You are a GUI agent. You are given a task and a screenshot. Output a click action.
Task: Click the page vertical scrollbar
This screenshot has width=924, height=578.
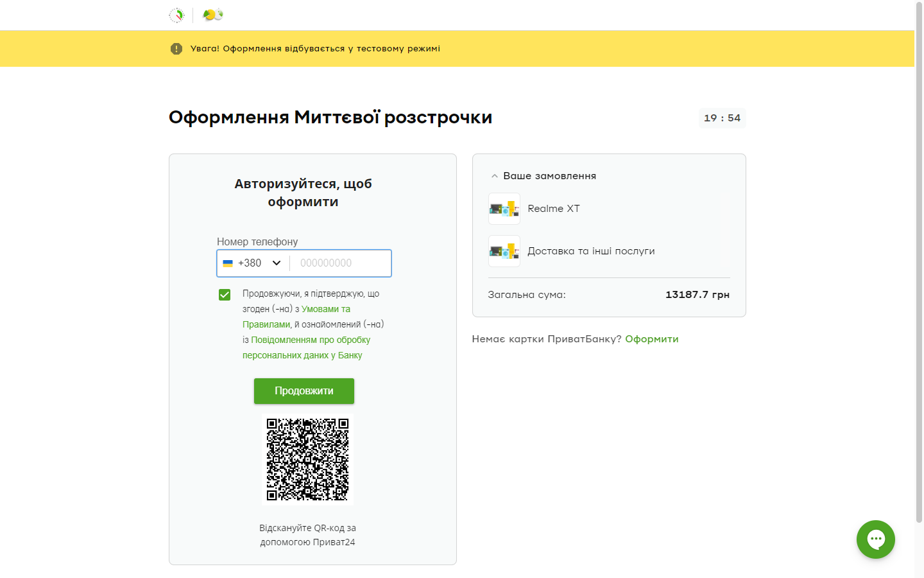click(919, 263)
